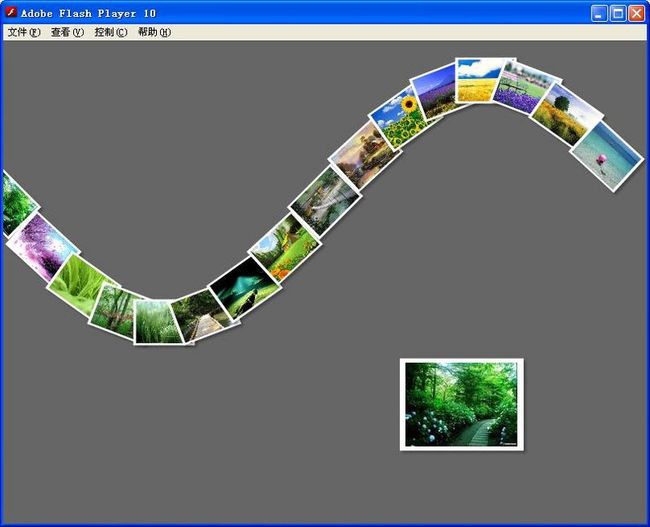This screenshot has height=527, width=650.
Task: Select the lone tree yellow meadow thumbnail
Action: point(566,115)
